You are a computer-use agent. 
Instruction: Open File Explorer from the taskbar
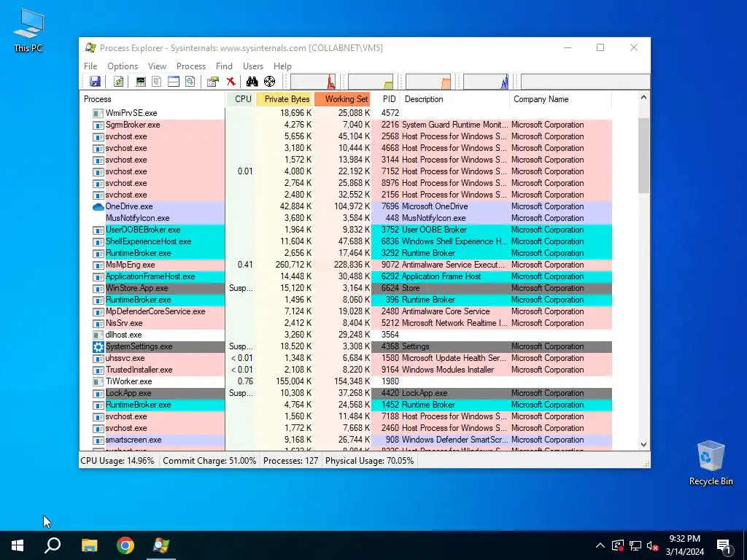[x=89, y=545]
